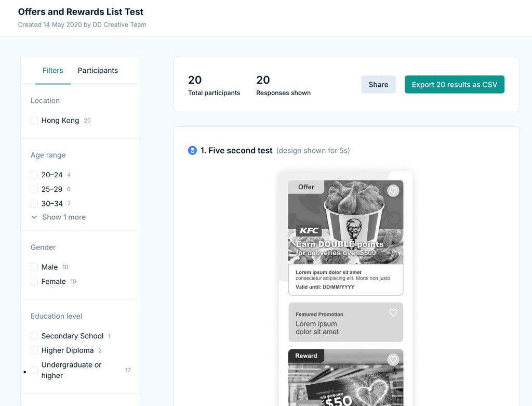
Task: Check the 25–29 age range filter
Action: [34, 189]
